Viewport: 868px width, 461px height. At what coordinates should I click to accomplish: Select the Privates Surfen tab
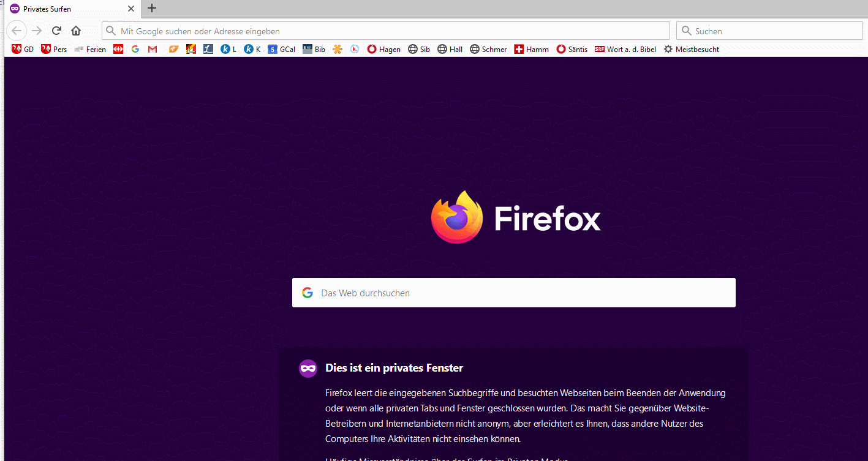73,9
